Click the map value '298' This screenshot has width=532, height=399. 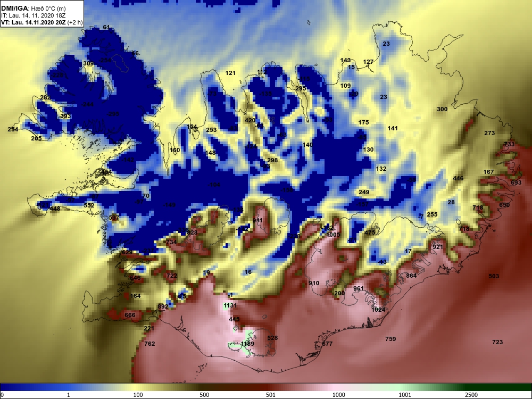(272, 160)
